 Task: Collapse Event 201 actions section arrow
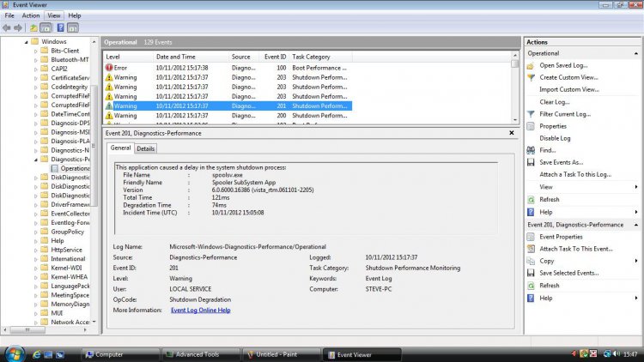(x=635, y=225)
